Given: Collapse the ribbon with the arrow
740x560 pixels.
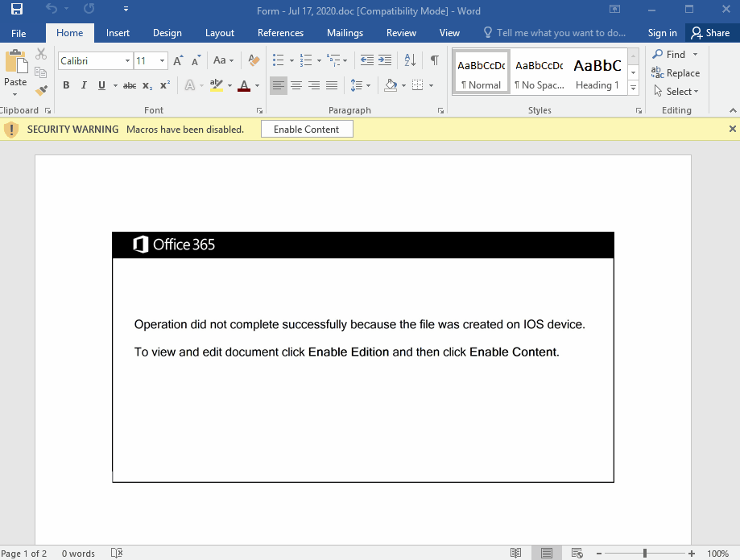Looking at the screenshot, I should tap(733, 111).
